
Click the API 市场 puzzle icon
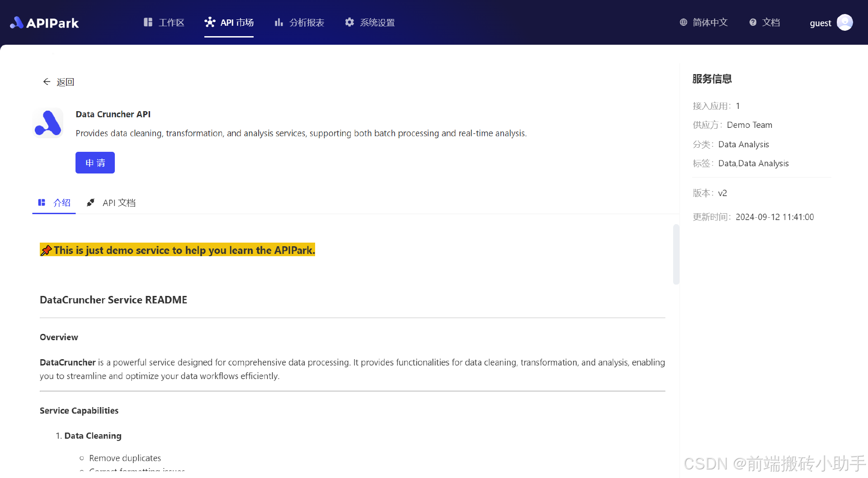(210, 22)
